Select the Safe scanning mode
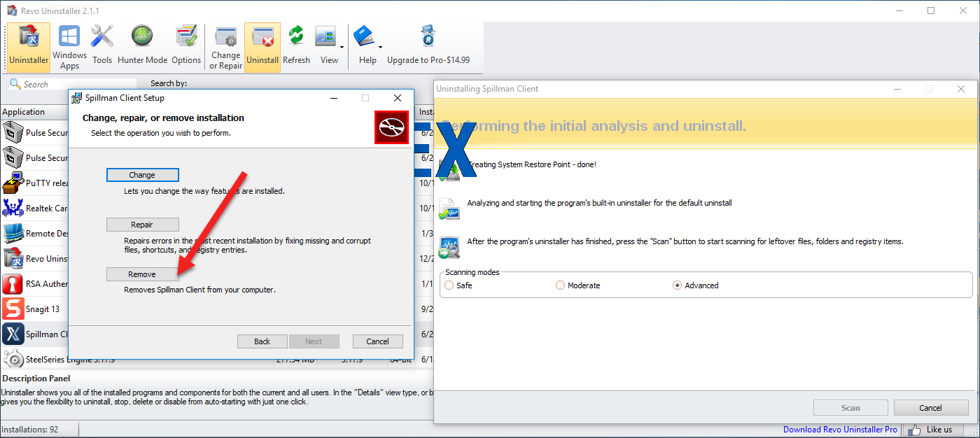This screenshot has width=980, height=438. point(449,285)
